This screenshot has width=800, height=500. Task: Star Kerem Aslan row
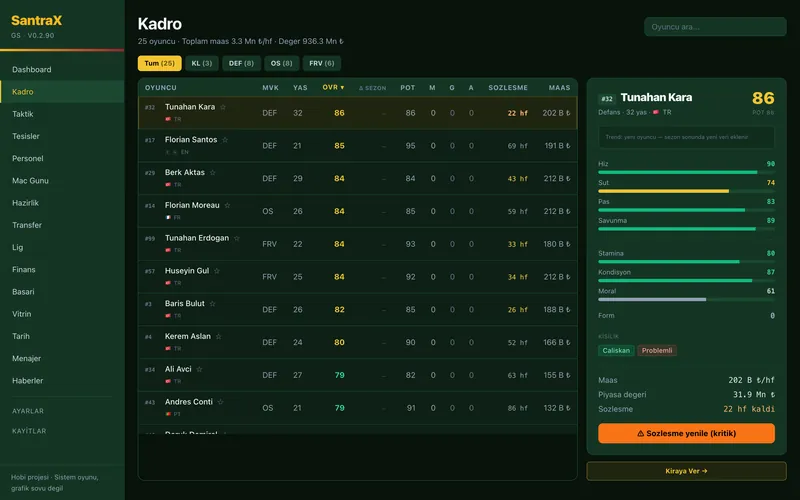(218, 336)
